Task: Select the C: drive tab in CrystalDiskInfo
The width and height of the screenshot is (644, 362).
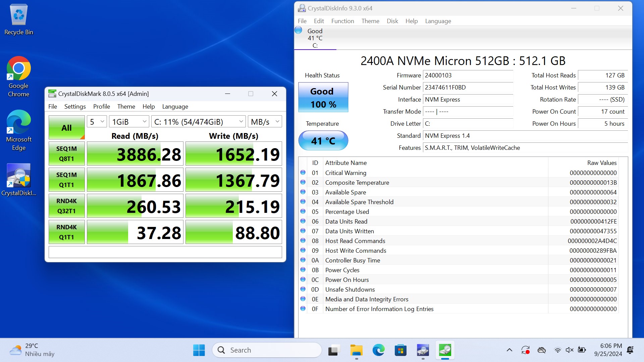Action: 315,38
